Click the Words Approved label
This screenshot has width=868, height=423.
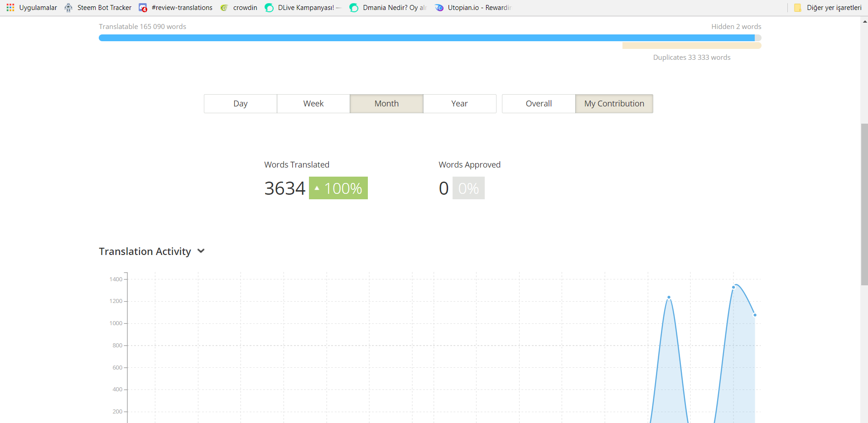[x=469, y=165]
